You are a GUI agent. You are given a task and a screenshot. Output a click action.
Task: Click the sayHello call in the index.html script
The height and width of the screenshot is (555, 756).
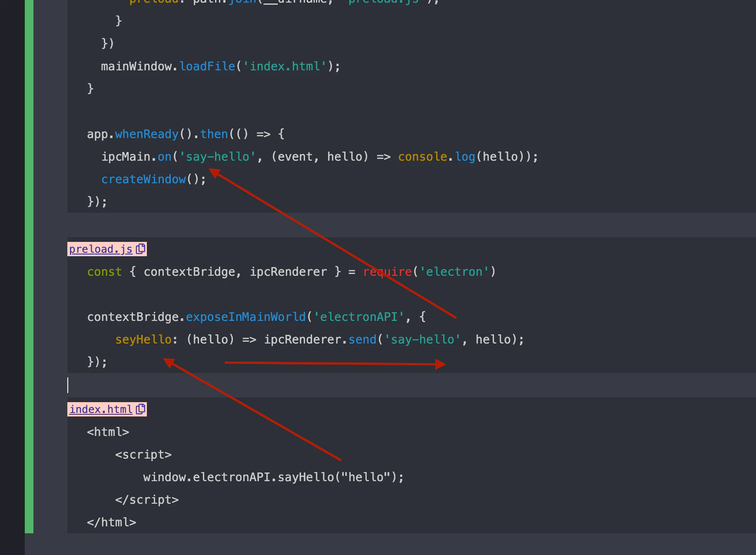[305, 477]
